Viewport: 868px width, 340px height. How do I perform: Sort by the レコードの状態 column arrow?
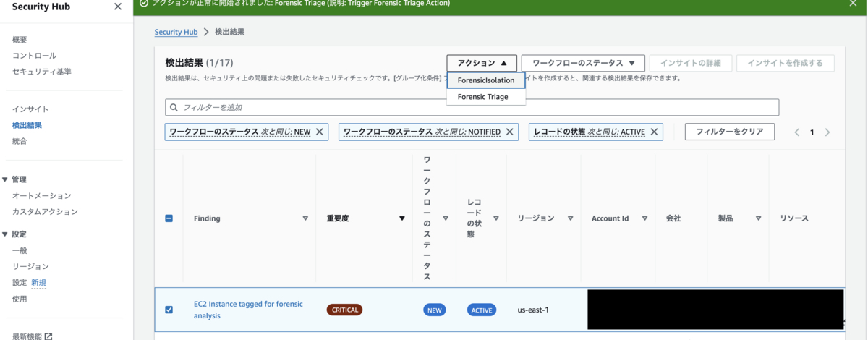tap(496, 218)
